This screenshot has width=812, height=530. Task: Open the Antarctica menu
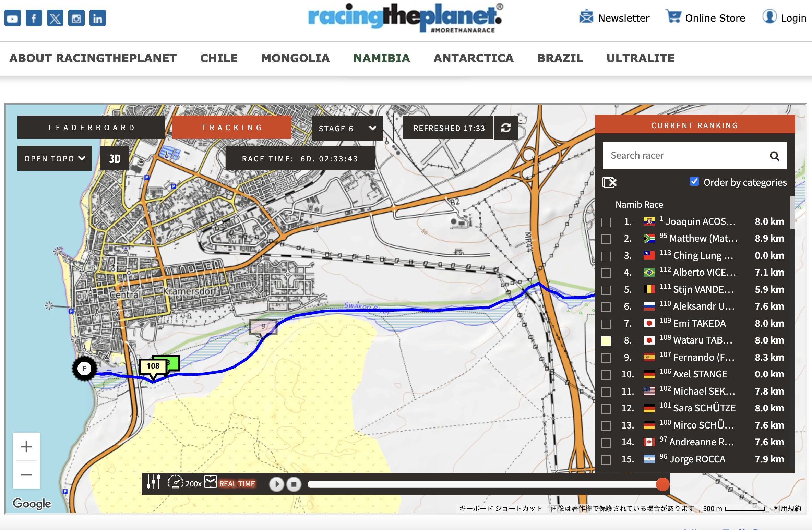pyautogui.click(x=474, y=58)
